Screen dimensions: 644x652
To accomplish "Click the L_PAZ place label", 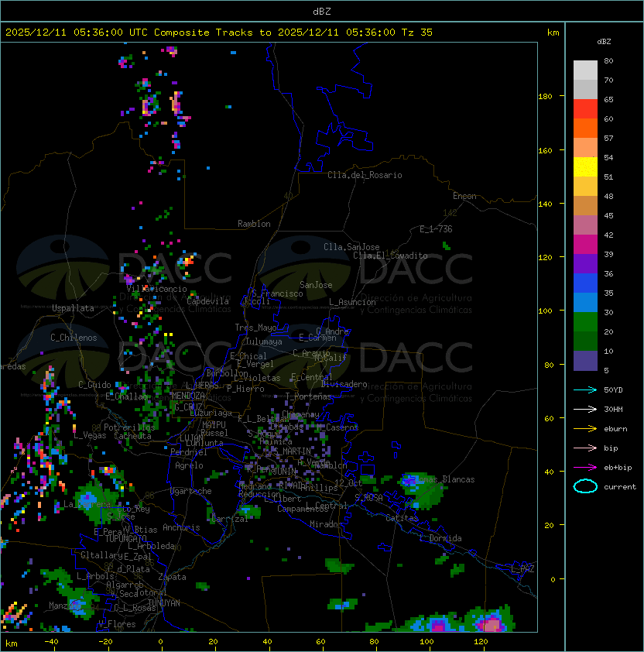I will coord(522,569).
